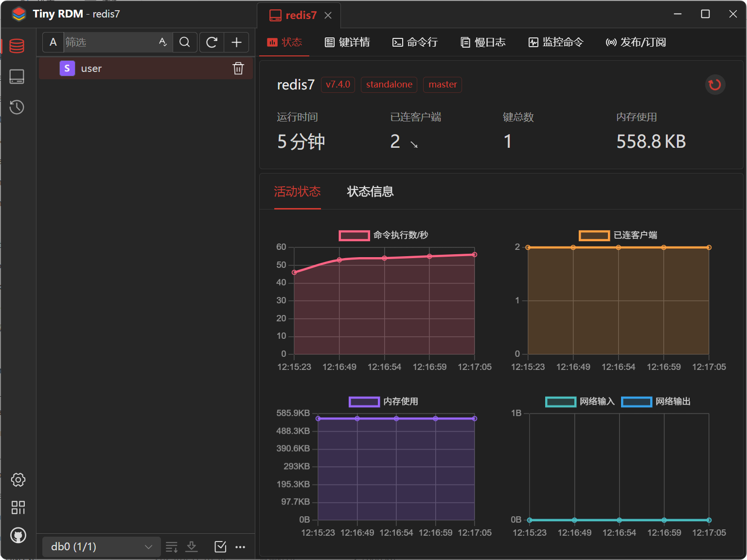This screenshot has height=560, width=747.
Task: Click the 5 分钟 uptime value
Action: (301, 141)
